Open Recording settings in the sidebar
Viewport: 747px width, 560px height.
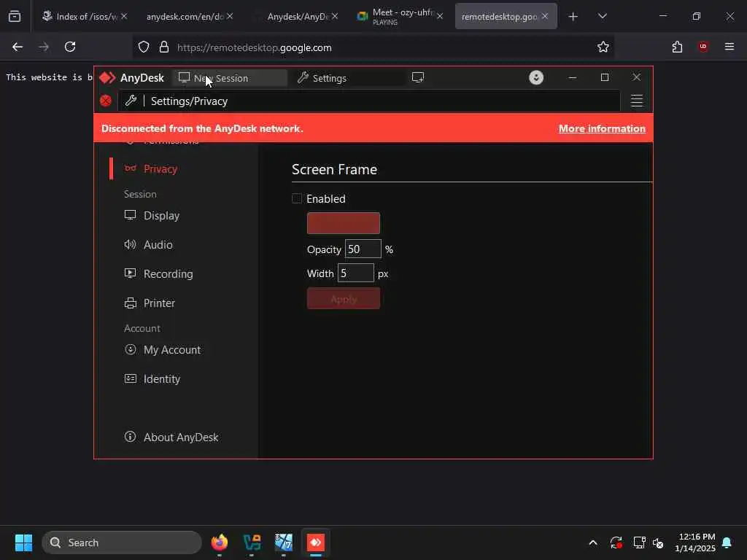click(168, 274)
